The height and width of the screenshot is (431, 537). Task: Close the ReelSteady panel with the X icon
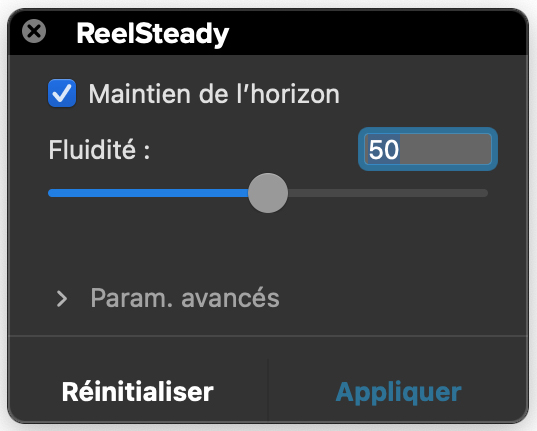[x=34, y=32]
